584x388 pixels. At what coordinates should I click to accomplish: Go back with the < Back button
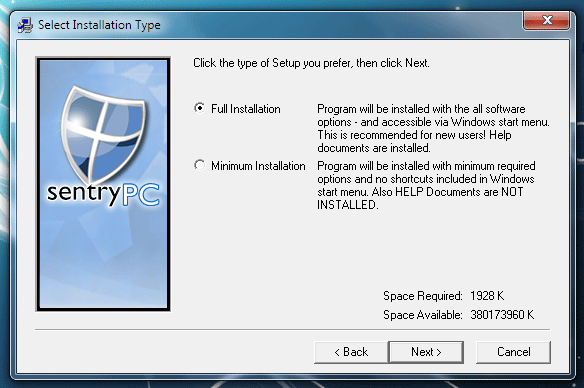click(351, 352)
